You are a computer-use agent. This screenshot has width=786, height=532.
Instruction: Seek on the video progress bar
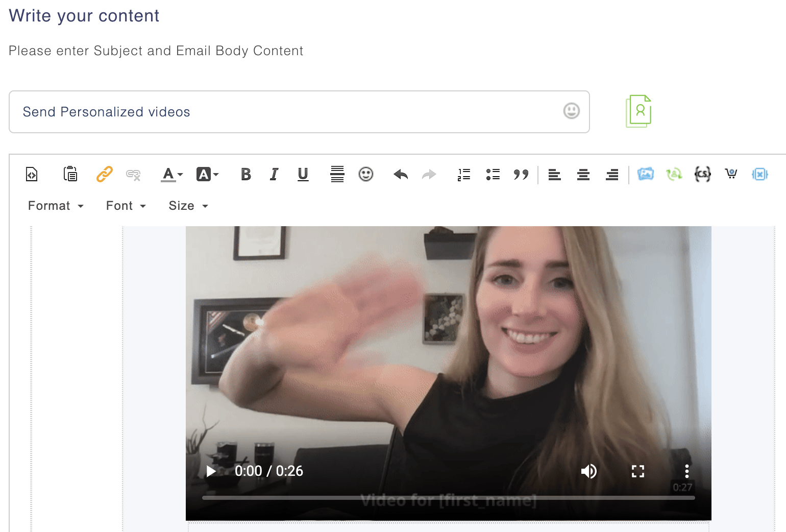[x=449, y=497]
